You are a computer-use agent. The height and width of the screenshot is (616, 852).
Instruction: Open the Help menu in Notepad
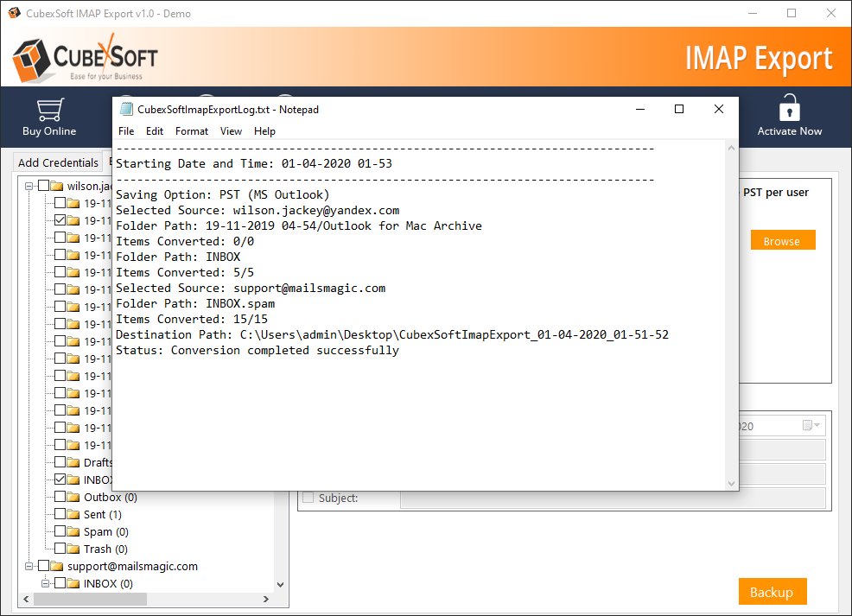[264, 131]
